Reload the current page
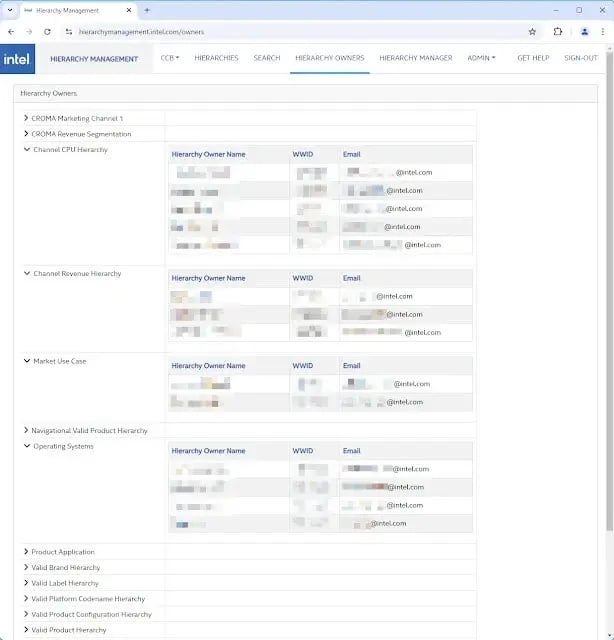The height and width of the screenshot is (640, 614). (47, 32)
